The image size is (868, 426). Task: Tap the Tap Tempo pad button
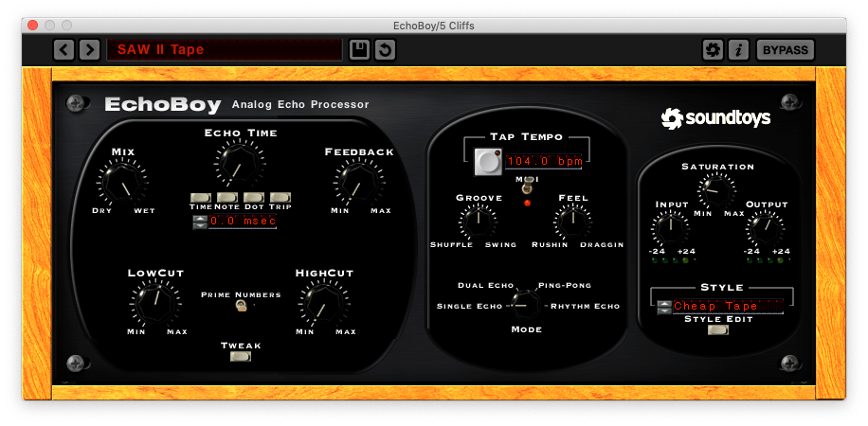488,162
